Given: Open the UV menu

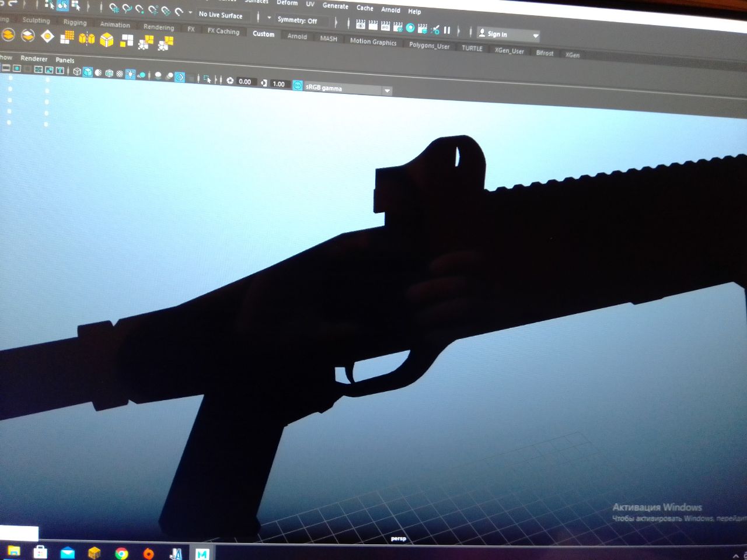Looking at the screenshot, I should 310,4.
